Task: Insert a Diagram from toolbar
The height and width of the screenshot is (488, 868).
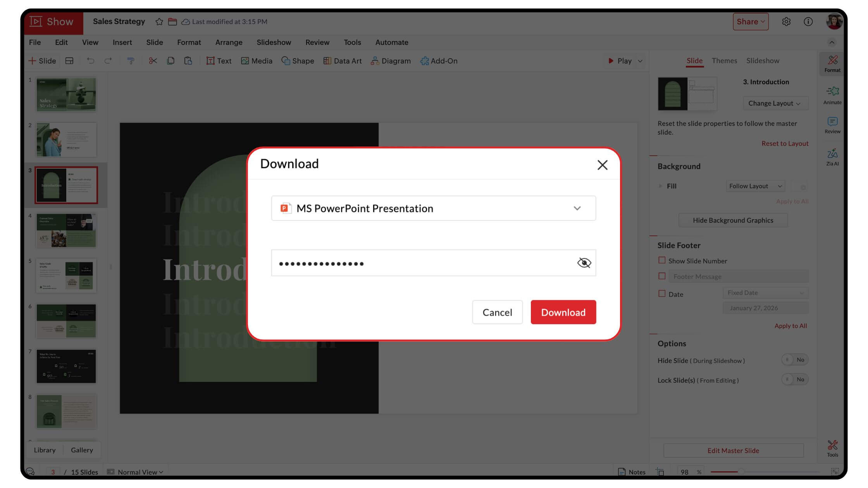Action: click(390, 61)
